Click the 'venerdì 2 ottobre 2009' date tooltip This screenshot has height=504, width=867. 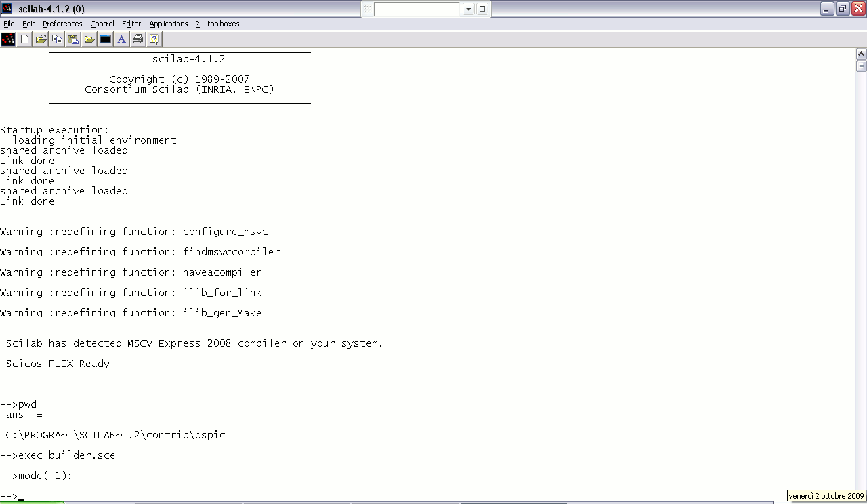826,497
